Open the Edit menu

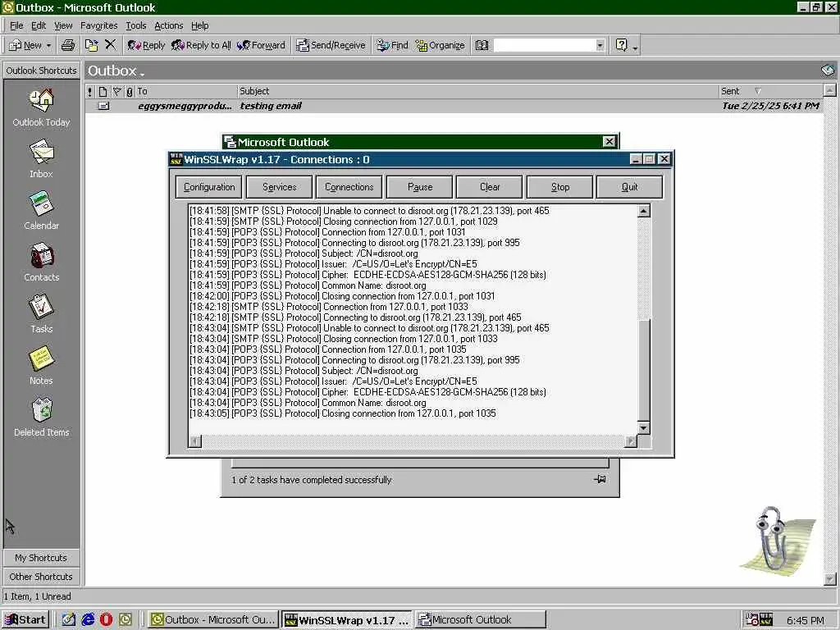[39, 25]
